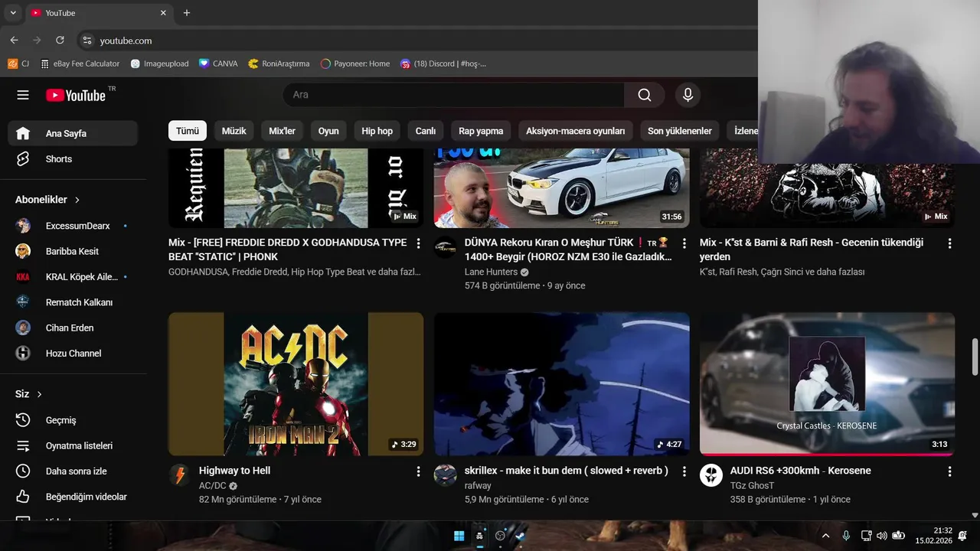Open the volume control in system tray
Image resolution: width=980 pixels, height=551 pixels.
882,536
